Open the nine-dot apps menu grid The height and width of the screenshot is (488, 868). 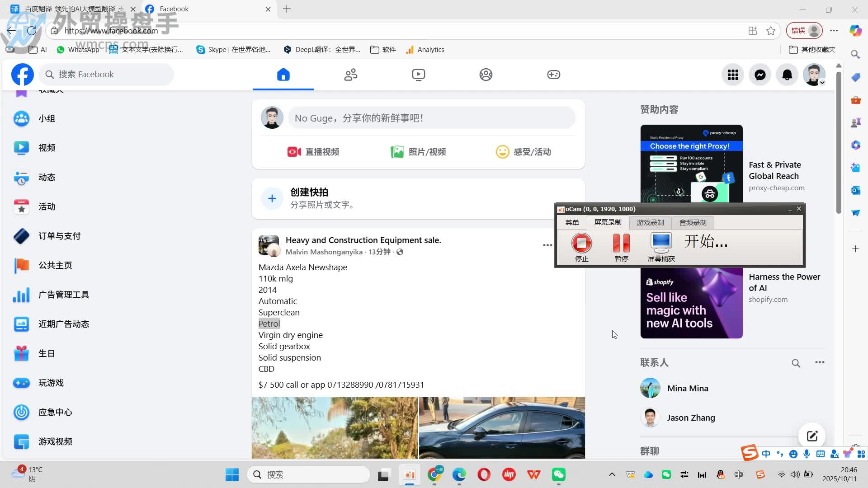(x=733, y=75)
